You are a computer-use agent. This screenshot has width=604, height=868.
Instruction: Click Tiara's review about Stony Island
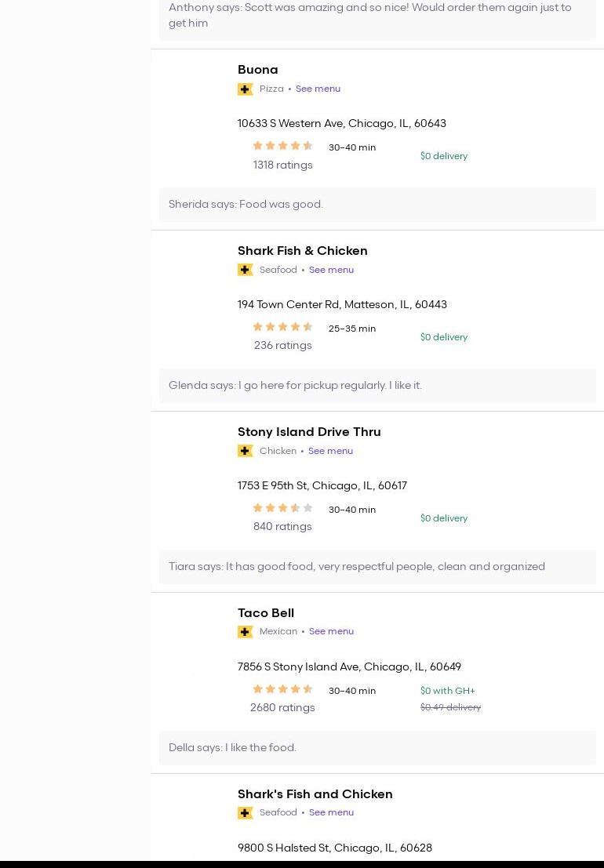(356, 567)
